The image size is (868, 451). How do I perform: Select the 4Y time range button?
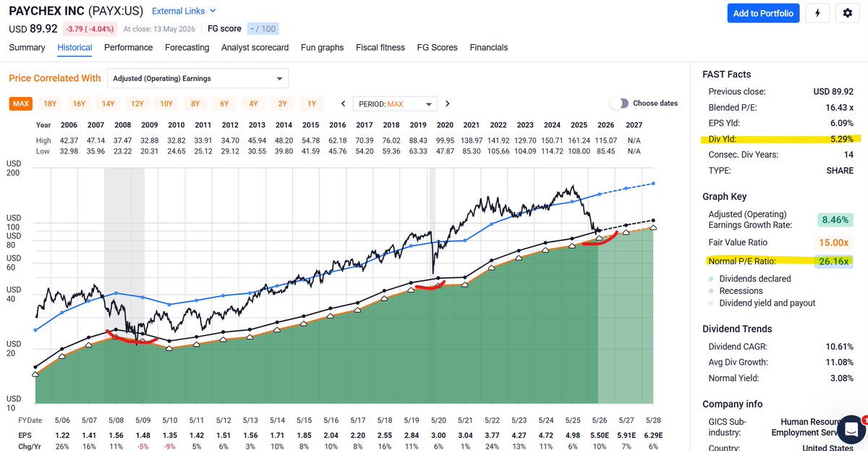(x=253, y=104)
